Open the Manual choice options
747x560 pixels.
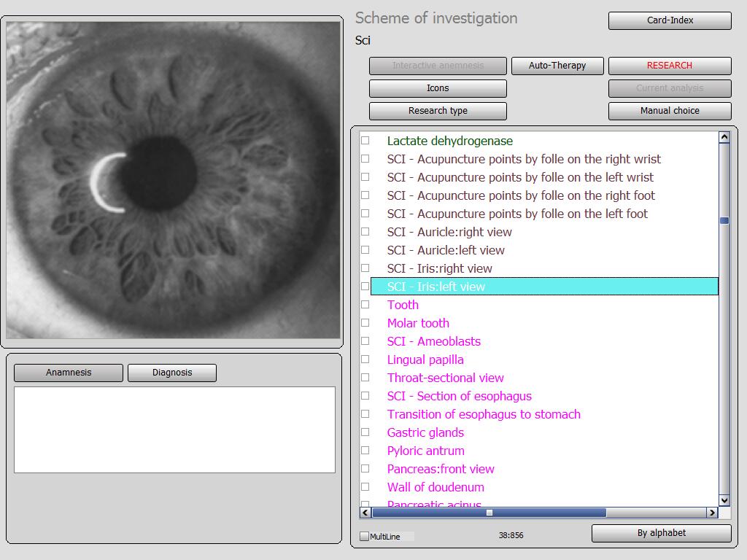coord(670,111)
